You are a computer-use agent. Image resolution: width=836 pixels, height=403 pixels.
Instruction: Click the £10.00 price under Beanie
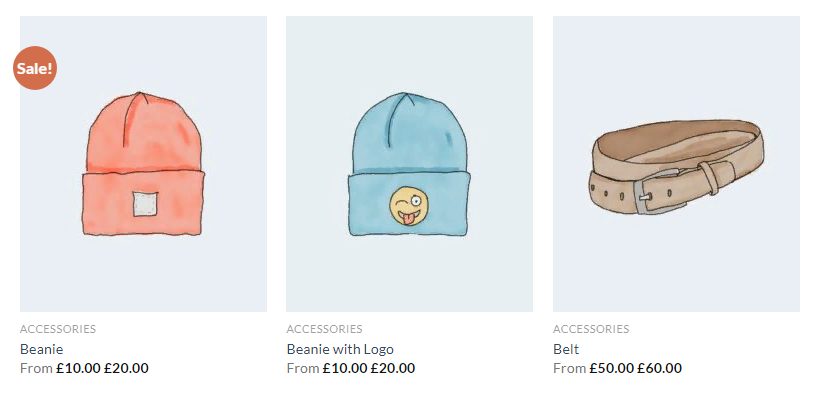[78, 368]
